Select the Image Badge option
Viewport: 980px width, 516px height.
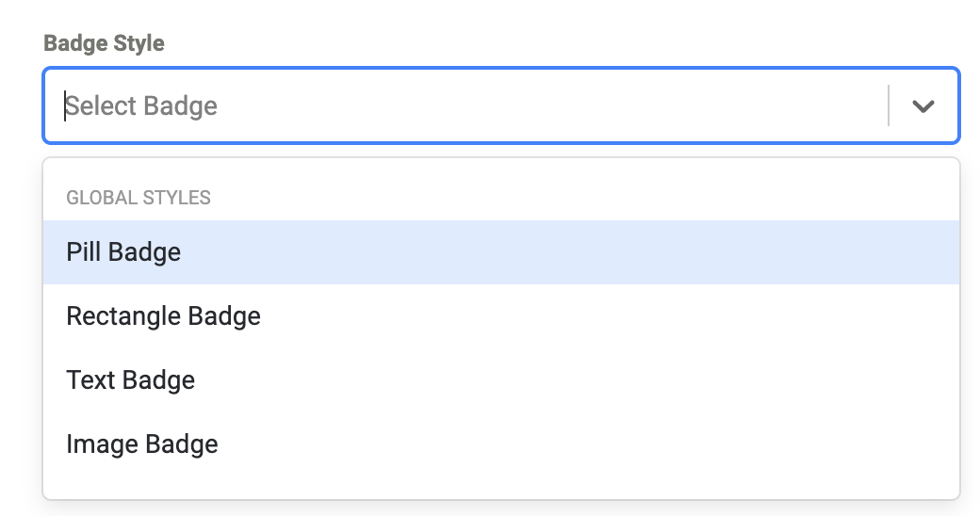pyautogui.click(x=142, y=444)
